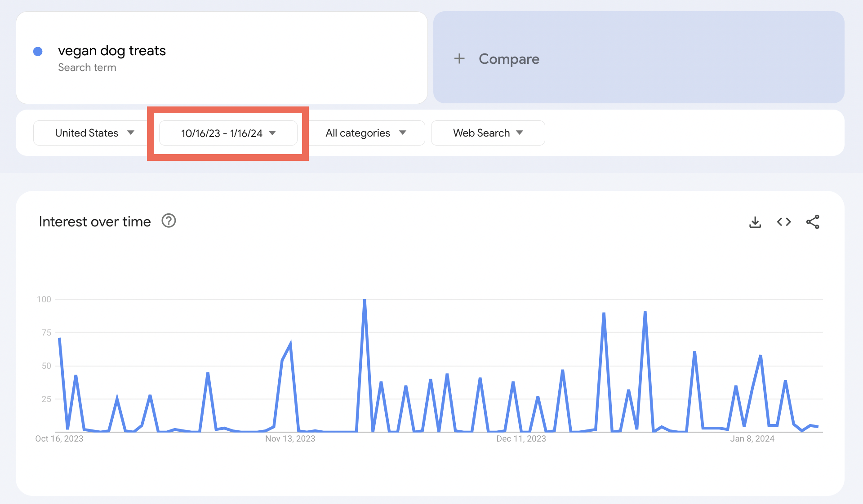This screenshot has width=863, height=504.
Task: Click the blue dot next to search term
Action: (x=38, y=52)
